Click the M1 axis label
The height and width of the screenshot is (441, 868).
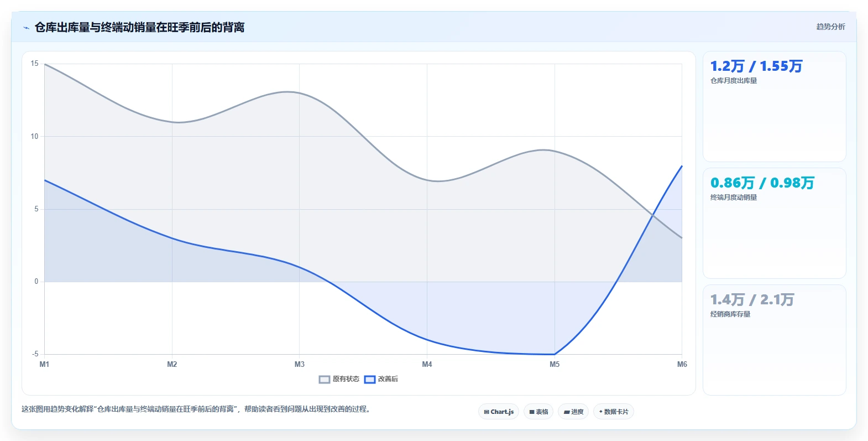pos(44,364)
